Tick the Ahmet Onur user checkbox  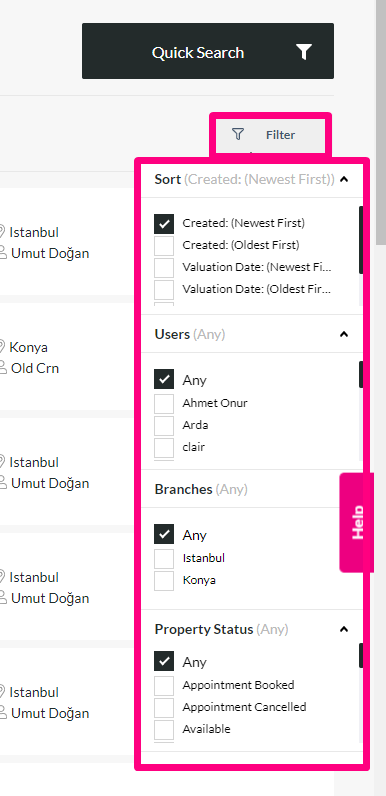pyautogui.click(x=164, y=404)
